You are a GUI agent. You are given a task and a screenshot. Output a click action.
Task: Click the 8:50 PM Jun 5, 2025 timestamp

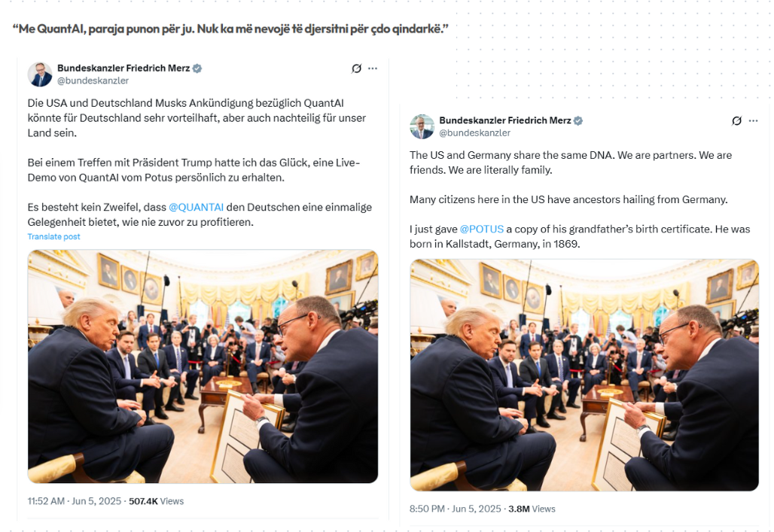click(x=455, y=509)
